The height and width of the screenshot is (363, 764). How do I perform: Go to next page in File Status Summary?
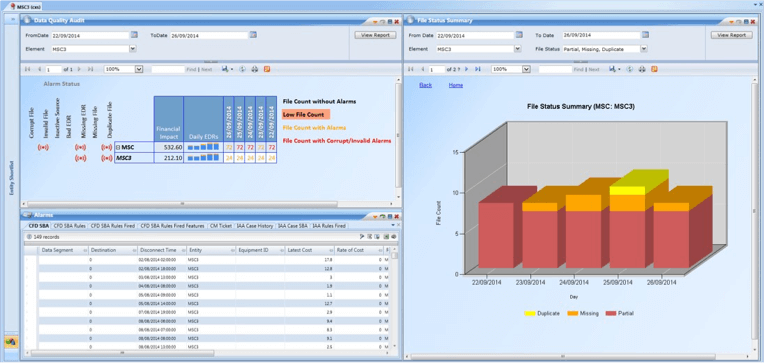[466, 69]
